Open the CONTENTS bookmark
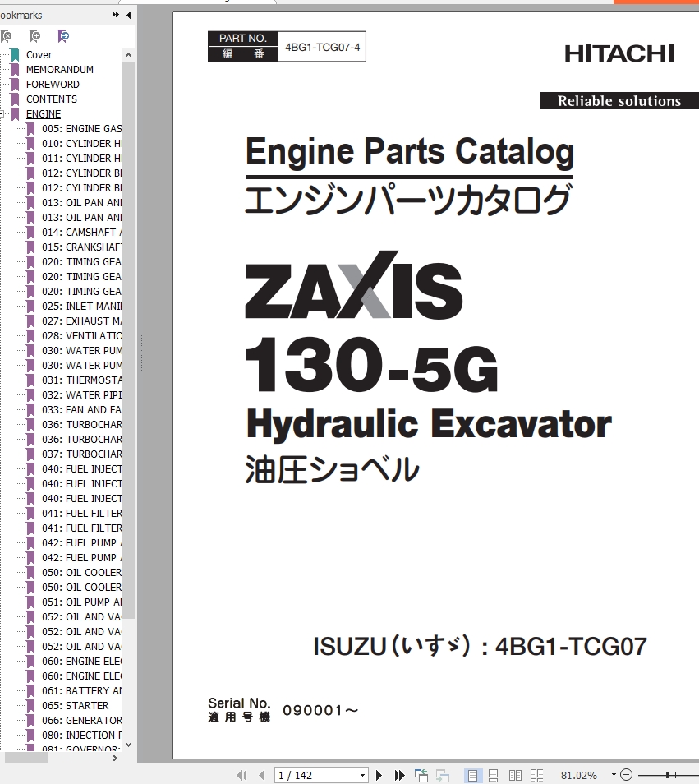The image size is (699, 784). [x=52, y=99]
